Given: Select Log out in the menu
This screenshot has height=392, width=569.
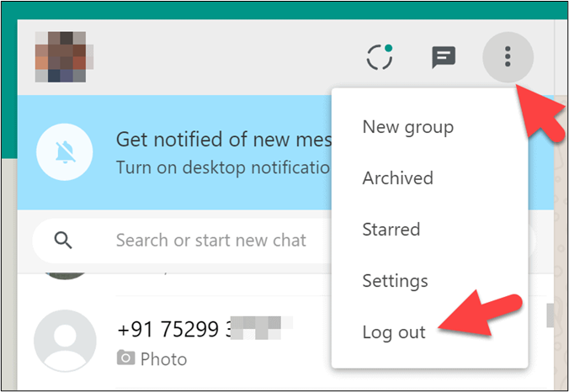Looking at the screenshot, I should (x=393, y=331).
